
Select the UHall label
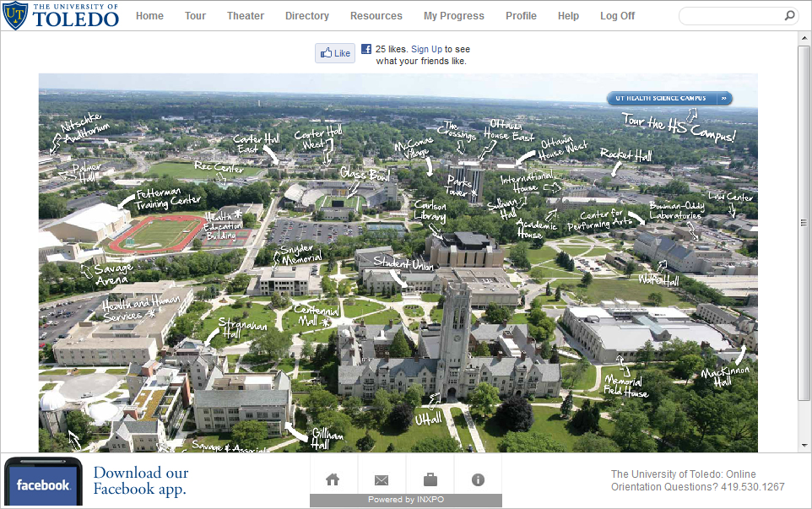click(x=428, y=419)
